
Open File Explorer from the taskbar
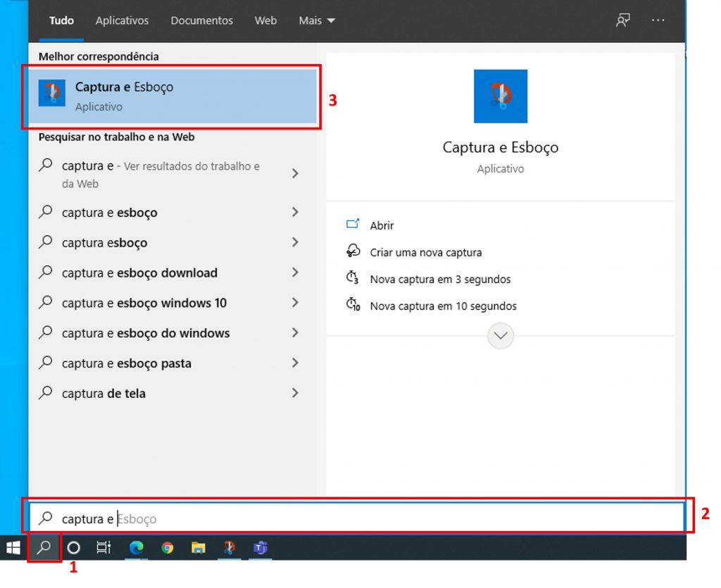tap(198, 548)
